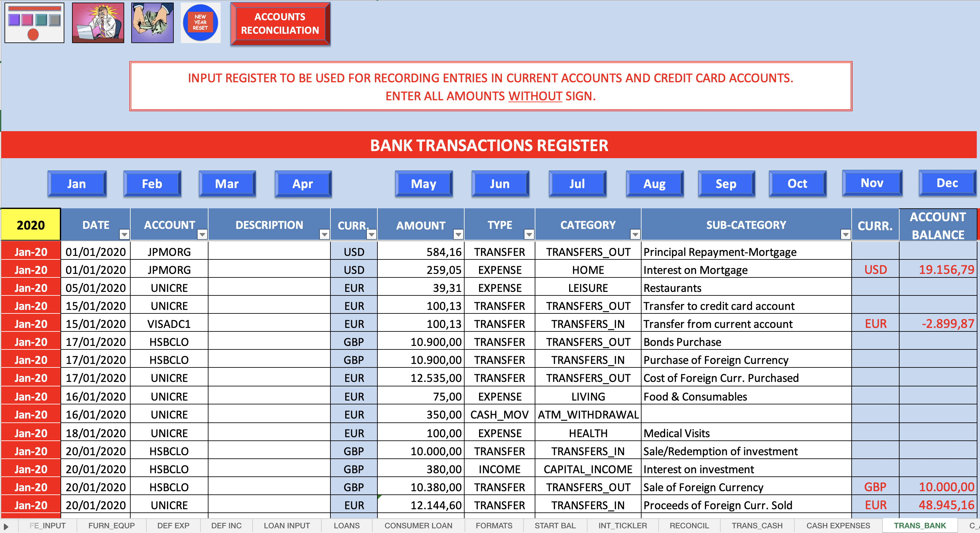Image resolution: width=980 pixels, height=533 pixels.
Task: Open the FORMATS sheet tab
Action: tap(494, 525)
